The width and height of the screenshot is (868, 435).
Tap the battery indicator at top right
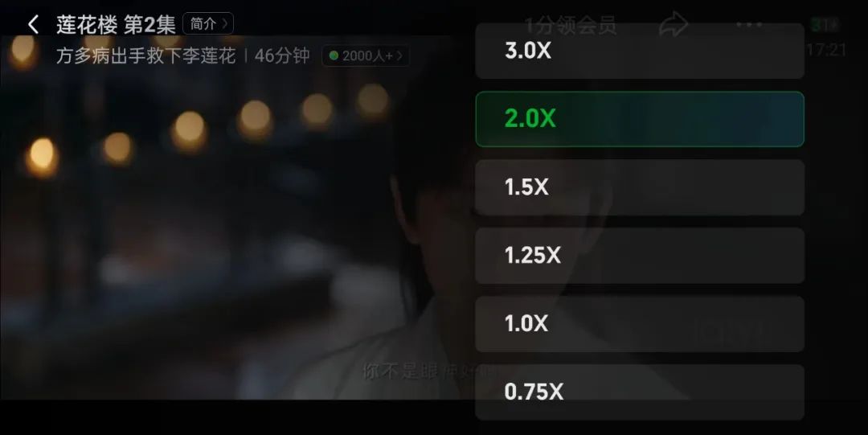[x=825, y=25]
